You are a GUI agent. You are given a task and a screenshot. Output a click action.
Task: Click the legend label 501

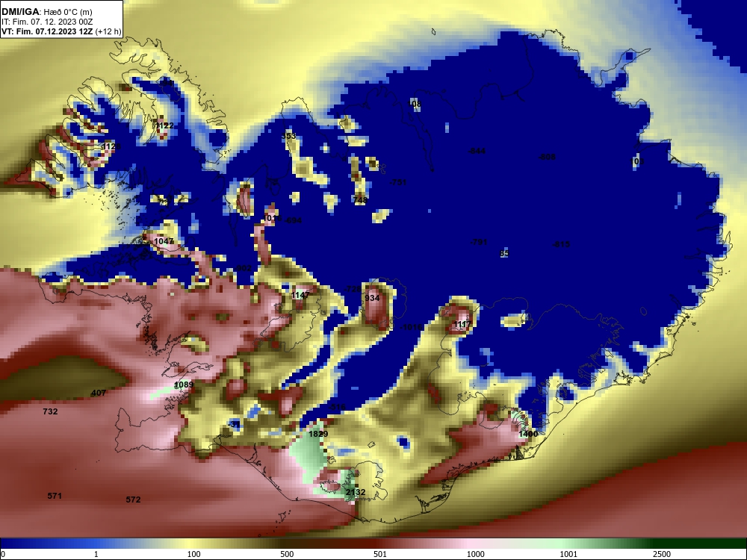point(380,554)
